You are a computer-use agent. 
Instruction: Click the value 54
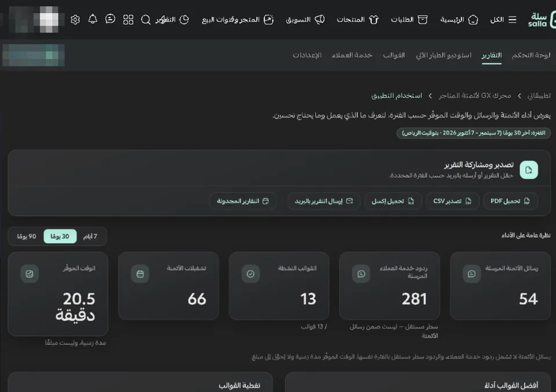(528, 299)
